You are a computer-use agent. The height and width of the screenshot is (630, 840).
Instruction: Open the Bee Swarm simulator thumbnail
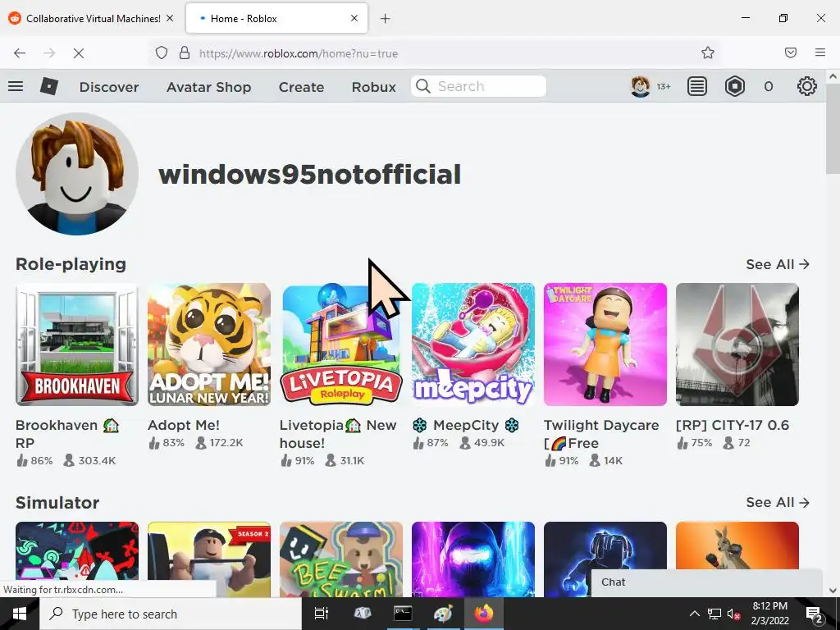coord(340,559)
